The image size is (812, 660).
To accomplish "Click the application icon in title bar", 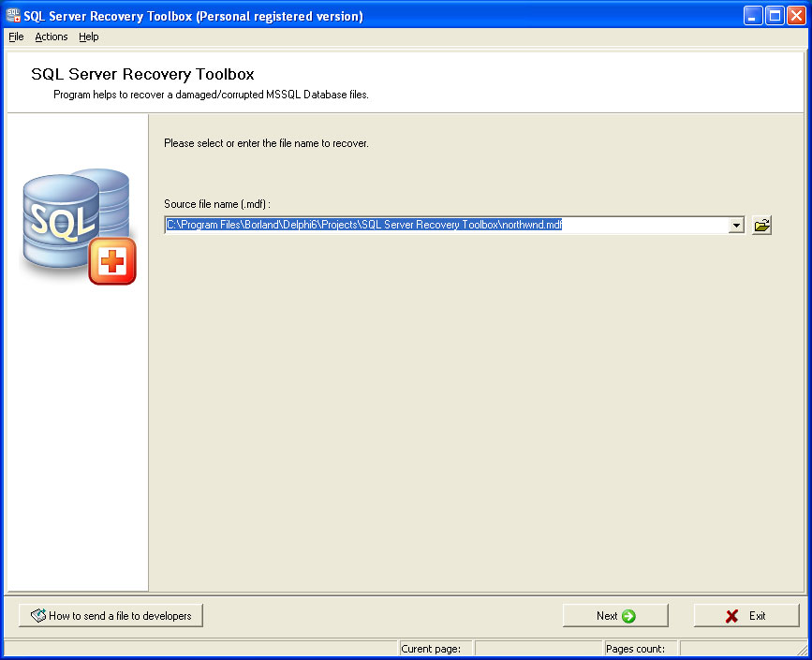I will (x=13, y=16).
